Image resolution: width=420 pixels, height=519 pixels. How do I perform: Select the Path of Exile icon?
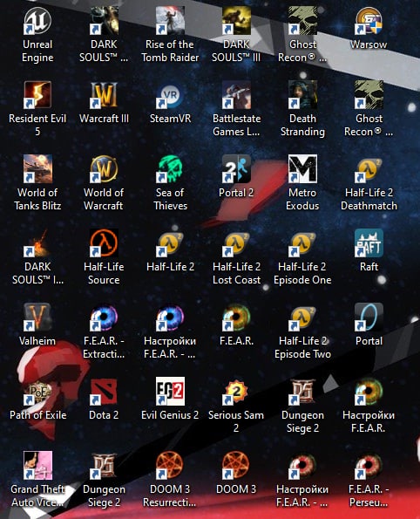tap(37, 392)
